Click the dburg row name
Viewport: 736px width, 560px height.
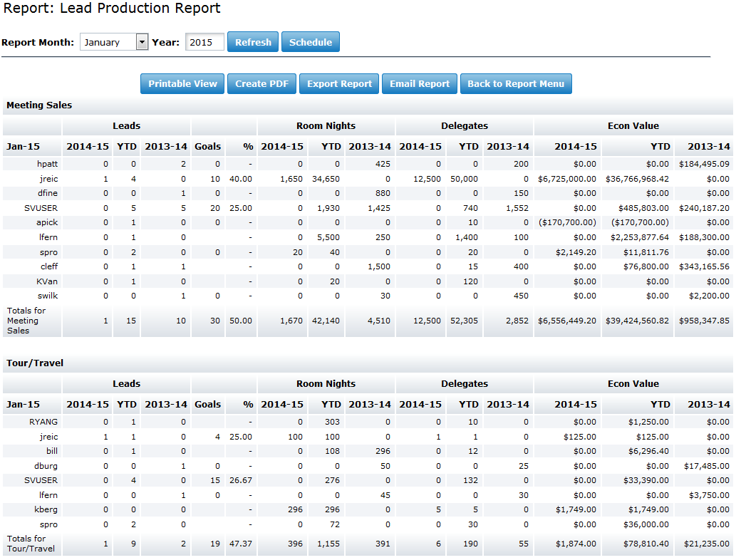click(46, 466)
